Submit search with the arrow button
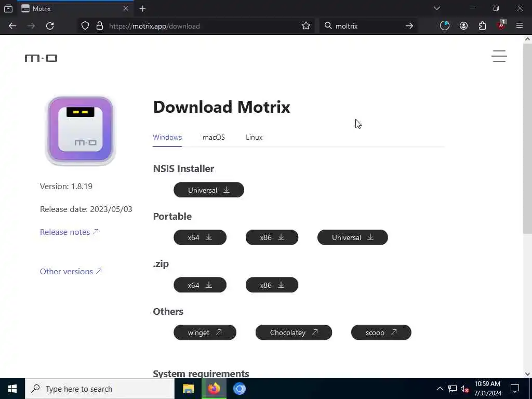Screen dimensions: 532x399 coord(409,26)
